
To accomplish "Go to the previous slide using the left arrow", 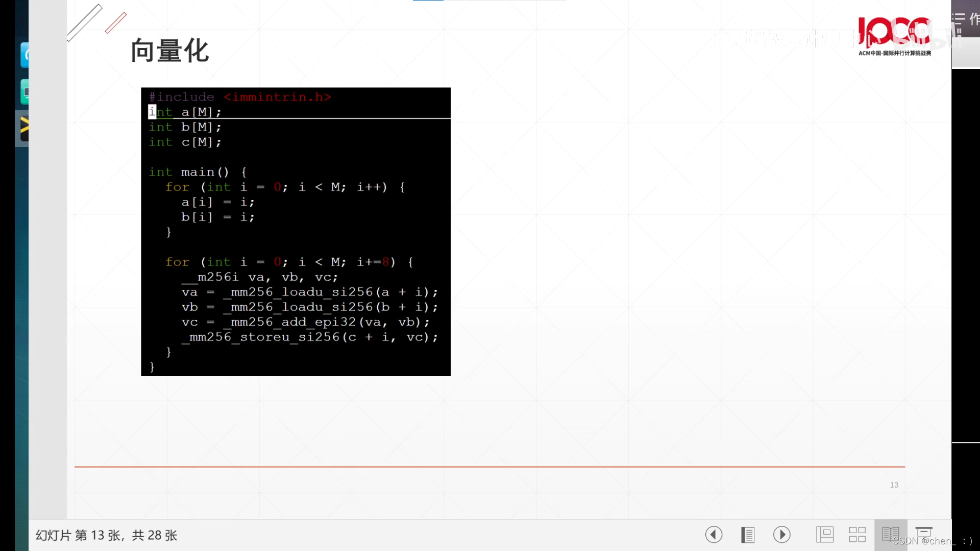I will tap(714, 535).
